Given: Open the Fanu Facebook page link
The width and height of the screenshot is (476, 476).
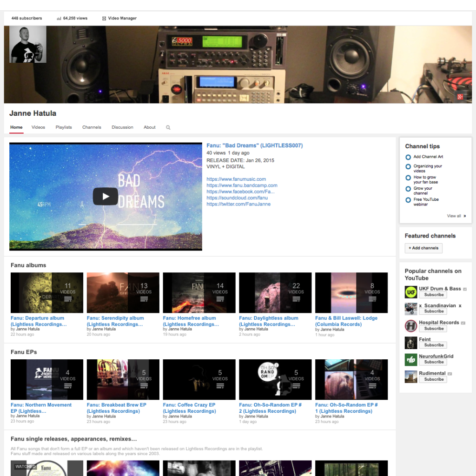Looking at the screenshot, I should pyautogui.click(x=240, y=192).
